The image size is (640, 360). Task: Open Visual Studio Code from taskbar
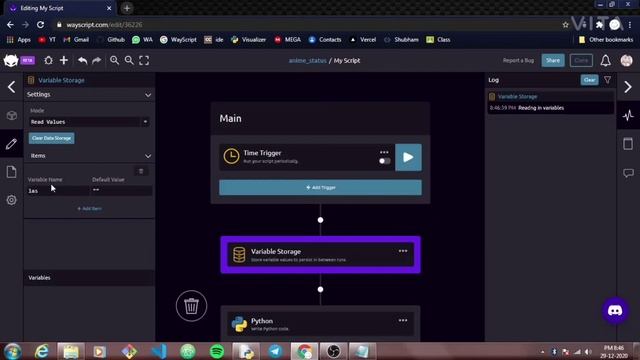click(158, 351)
